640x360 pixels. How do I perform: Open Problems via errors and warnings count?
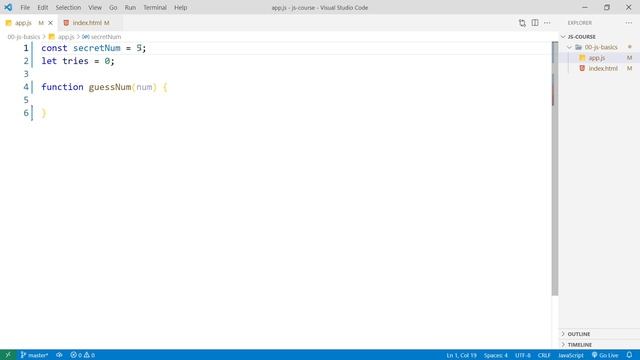click(82, 355)
